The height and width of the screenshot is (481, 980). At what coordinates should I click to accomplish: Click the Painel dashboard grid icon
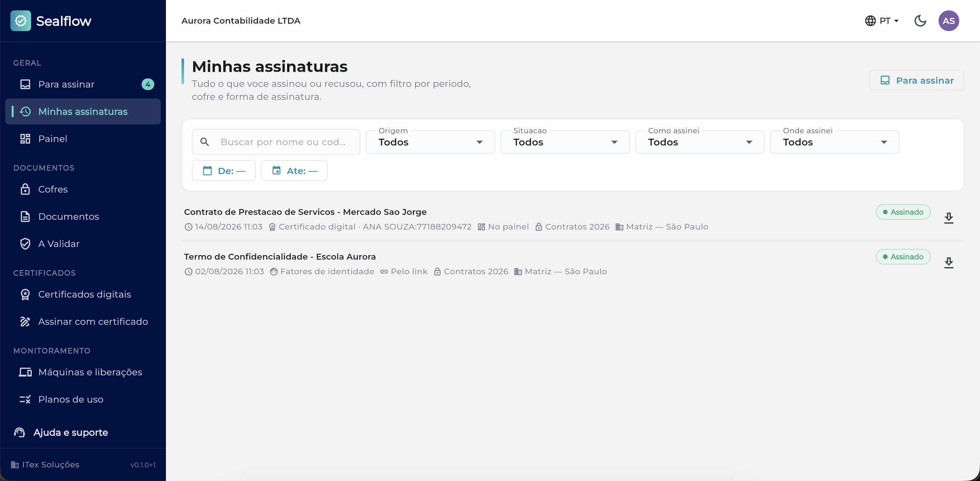25,138
